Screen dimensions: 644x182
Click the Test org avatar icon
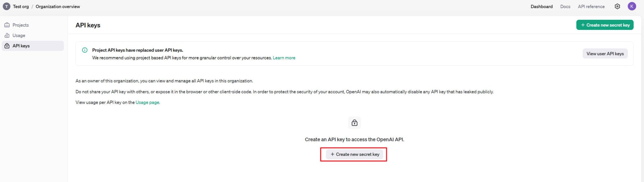click(6, 6)
